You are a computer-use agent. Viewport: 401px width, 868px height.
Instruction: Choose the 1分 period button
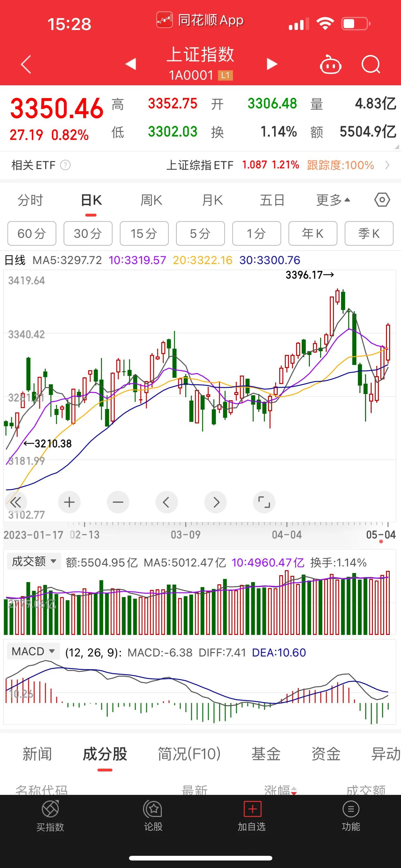257,233
